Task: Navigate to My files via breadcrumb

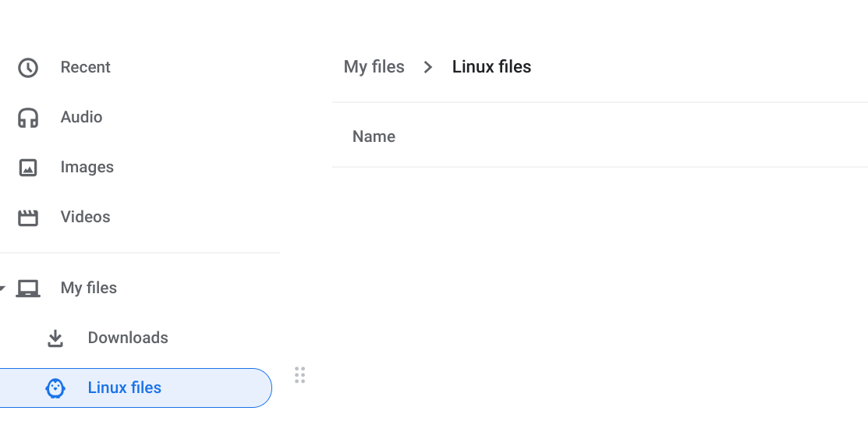Action: pyautogui.click(x=374, y=68)
